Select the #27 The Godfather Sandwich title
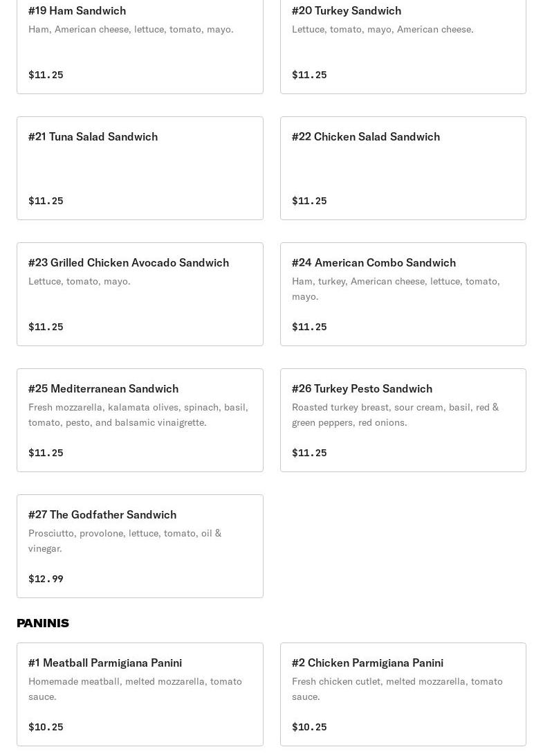Viewport: 543px width, 756px height. point(102,514)
